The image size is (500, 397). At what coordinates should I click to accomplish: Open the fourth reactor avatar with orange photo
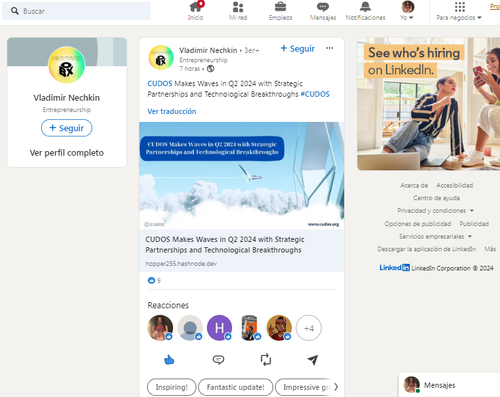pos(249,328)
